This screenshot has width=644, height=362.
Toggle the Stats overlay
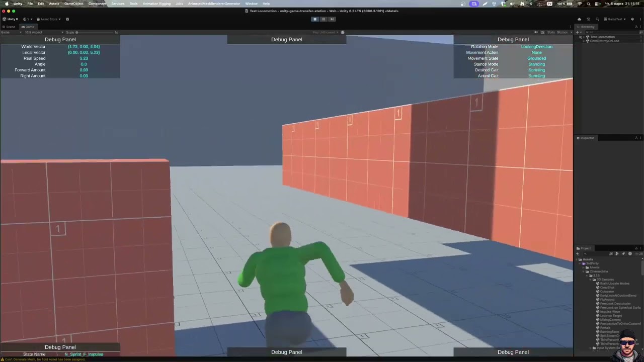point(551,32)
